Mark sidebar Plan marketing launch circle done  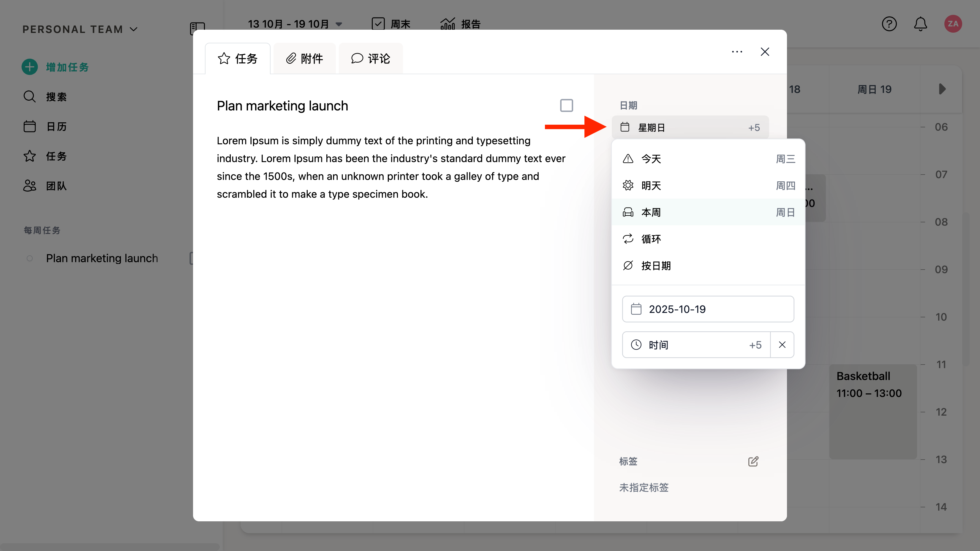tap(30, 258)
